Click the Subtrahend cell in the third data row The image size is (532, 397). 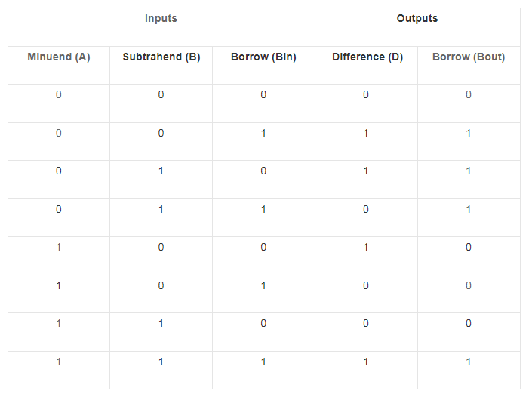[161, 171]
